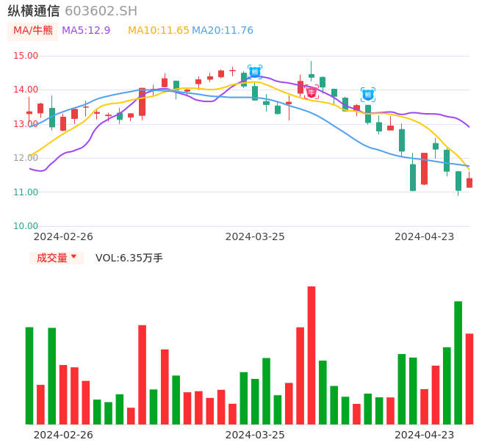Click the 2024-02-26 date under the price chart

63,236
